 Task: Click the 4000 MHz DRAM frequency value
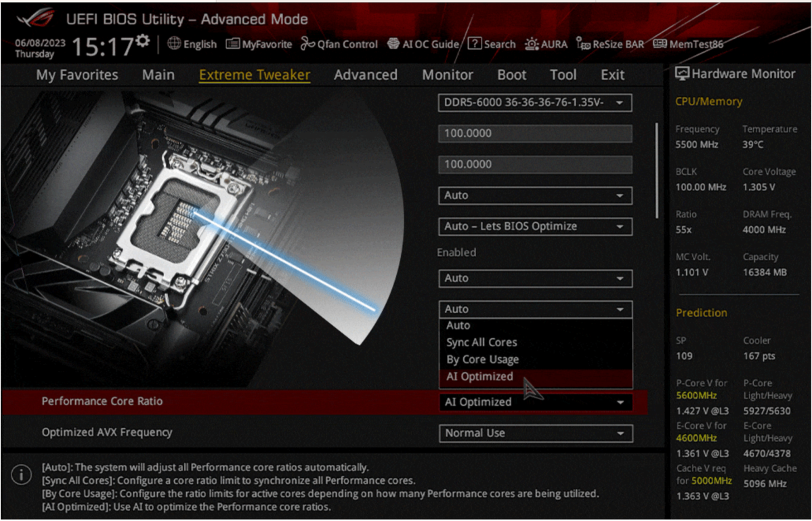764,230
